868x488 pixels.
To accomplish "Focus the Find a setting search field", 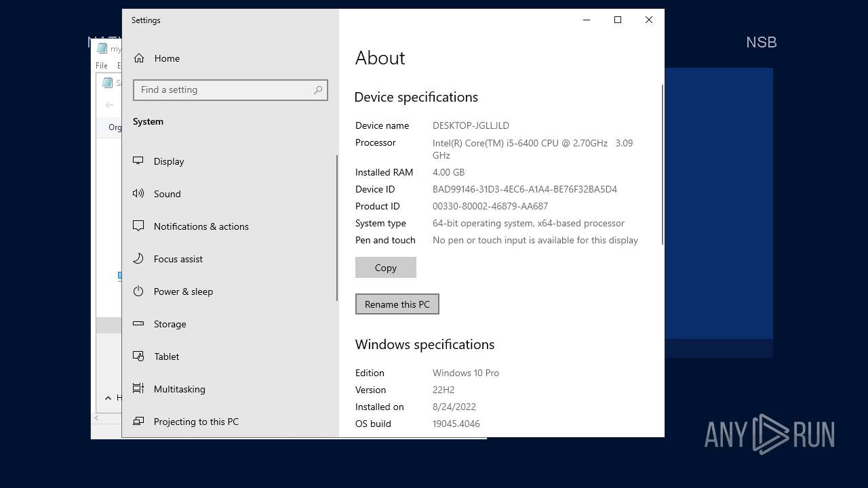I will (x=231, y=89).
